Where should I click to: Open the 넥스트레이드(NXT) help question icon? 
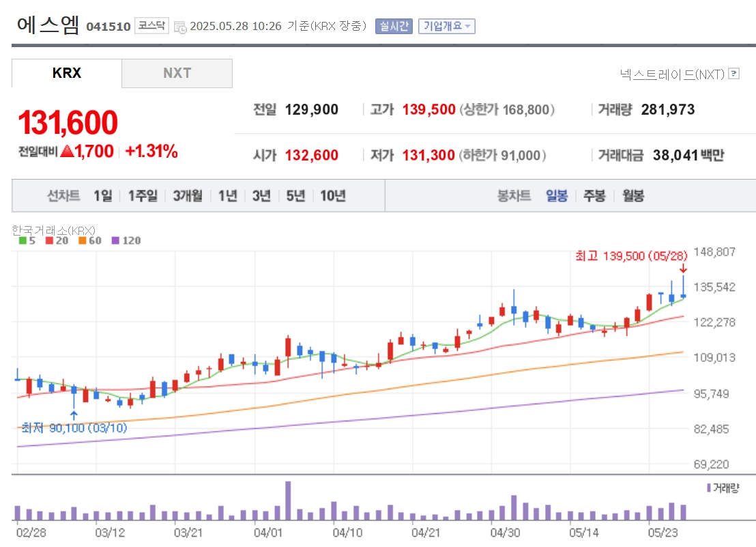(733, 73)
